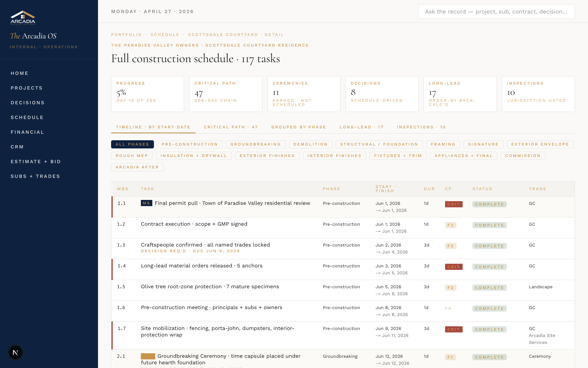Click 'Decision Req'd · Due Jun 4, 2026' note

(190, 251)
